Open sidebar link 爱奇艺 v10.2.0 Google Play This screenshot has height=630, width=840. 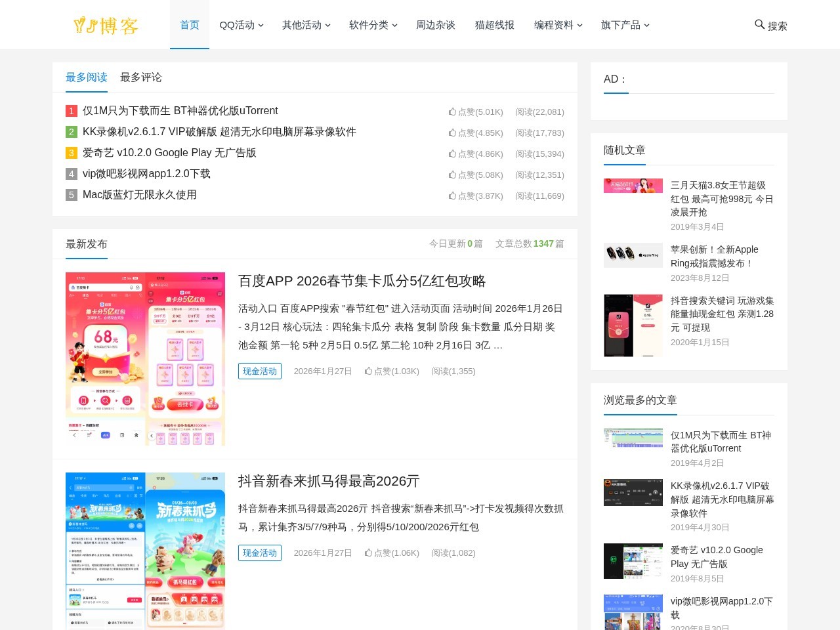(717, 557)
